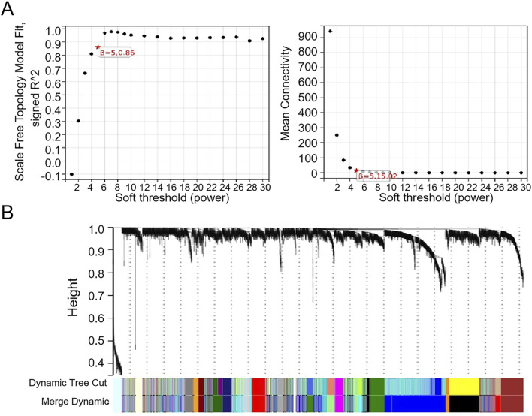The height and width of the screenshot is (416, 532).
Task: Click the scale-free fit point near R^2 0.3
Action: [78, 121]
